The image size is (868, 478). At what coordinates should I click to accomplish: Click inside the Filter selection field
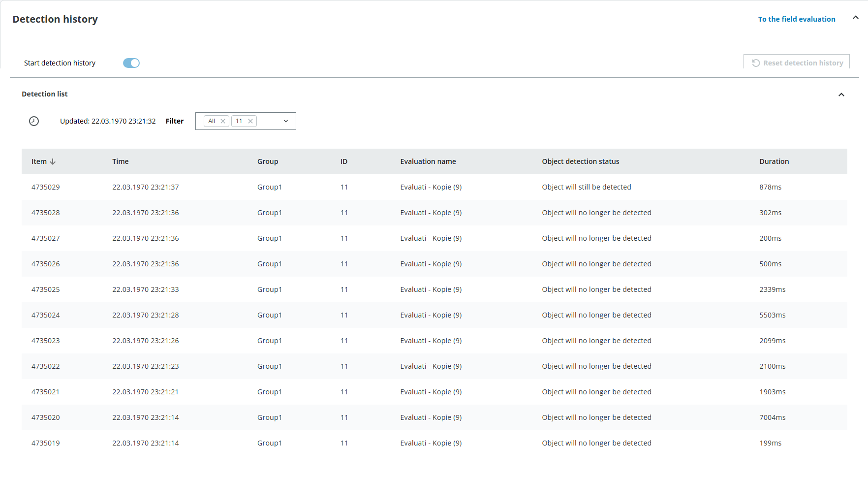[x=246, y=121]
